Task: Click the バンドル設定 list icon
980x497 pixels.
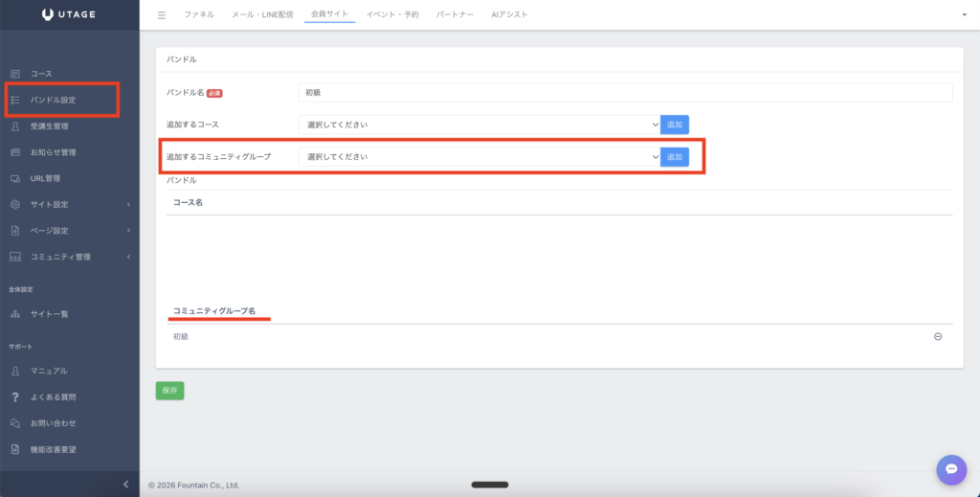Action: (x=15, y=100)
